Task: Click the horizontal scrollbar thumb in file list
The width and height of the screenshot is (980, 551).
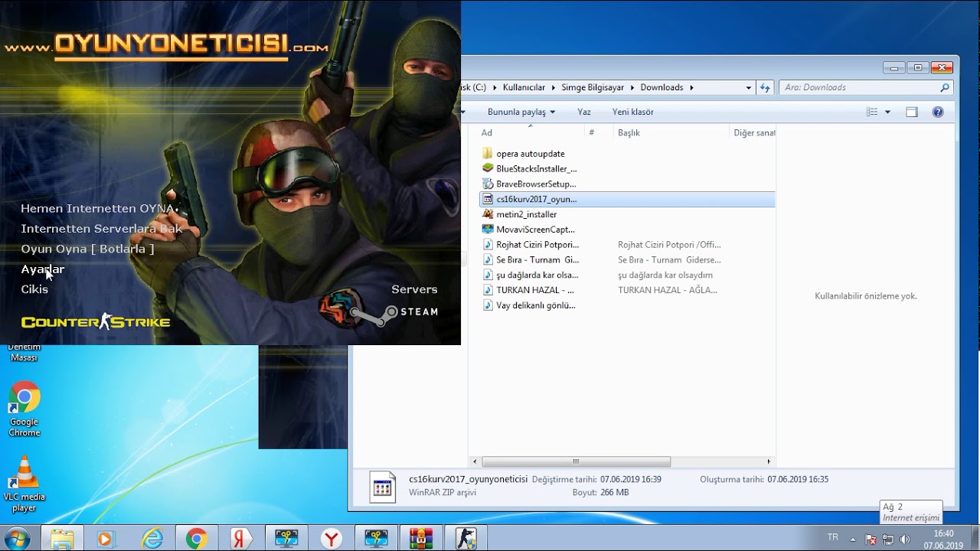Action: pos(576,461)
